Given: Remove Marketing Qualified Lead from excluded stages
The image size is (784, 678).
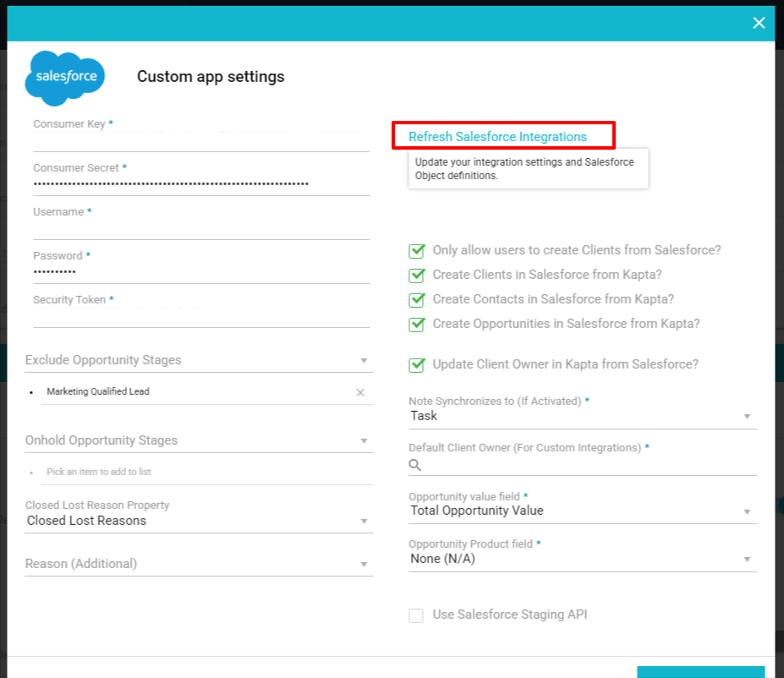Looking at the screenshot, I should click(x=360, y=392).
